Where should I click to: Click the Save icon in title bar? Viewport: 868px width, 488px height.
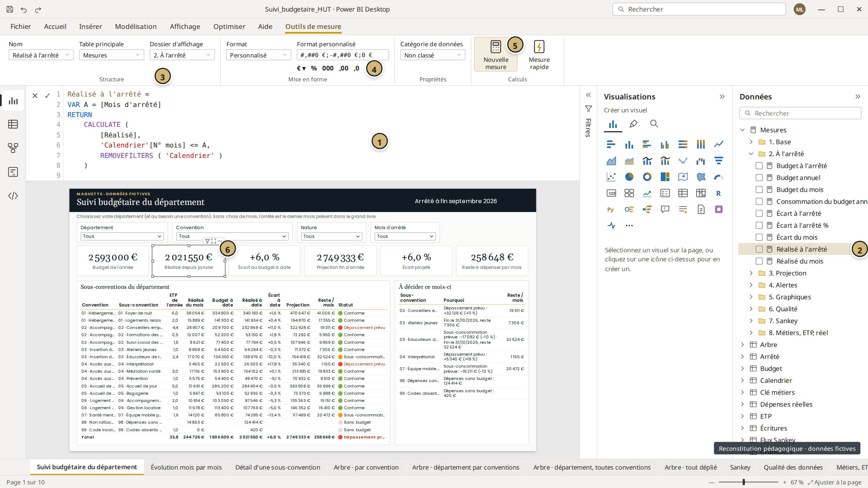coord(10,9)
